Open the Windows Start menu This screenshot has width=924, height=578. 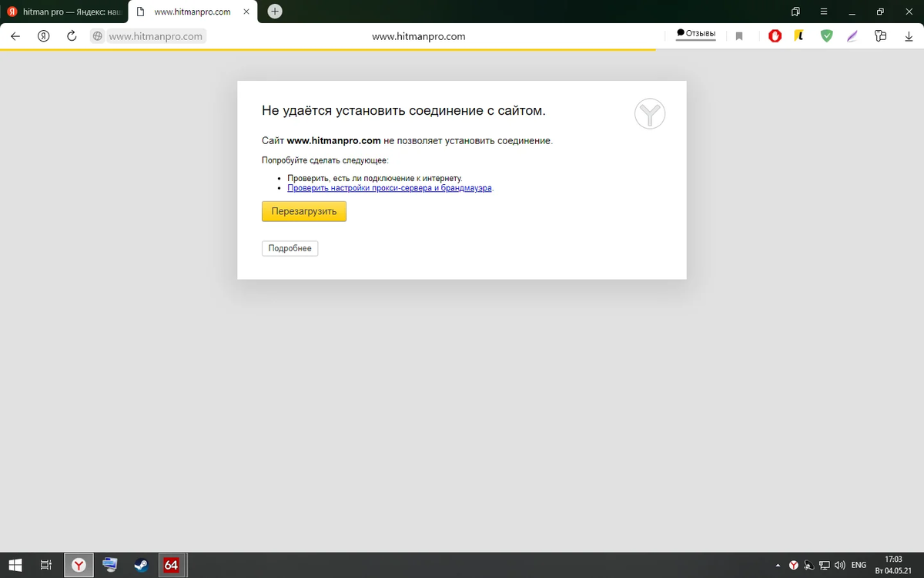click(15, 565)
